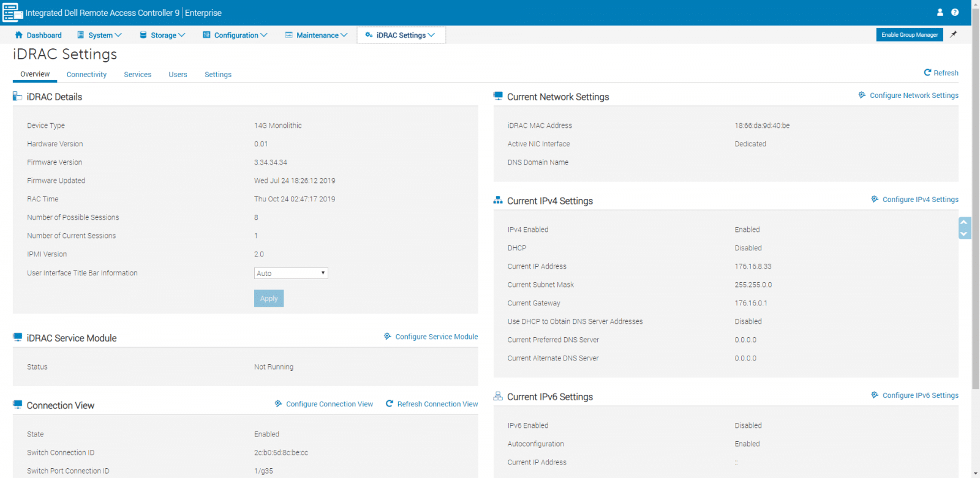Image resolution: width=980 pixels, height=478 pixels.
Task: Click the RAC Time Thu Oct 24 value
Action: click(295, 199)
